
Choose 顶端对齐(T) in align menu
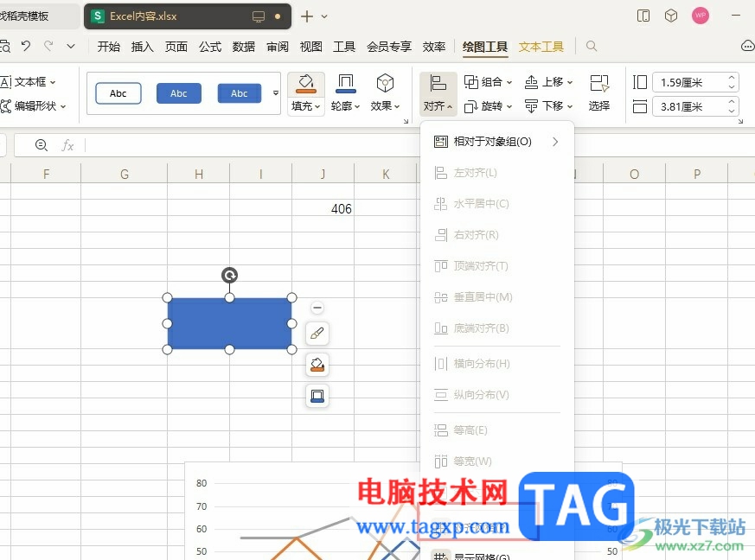click(496, 266)
